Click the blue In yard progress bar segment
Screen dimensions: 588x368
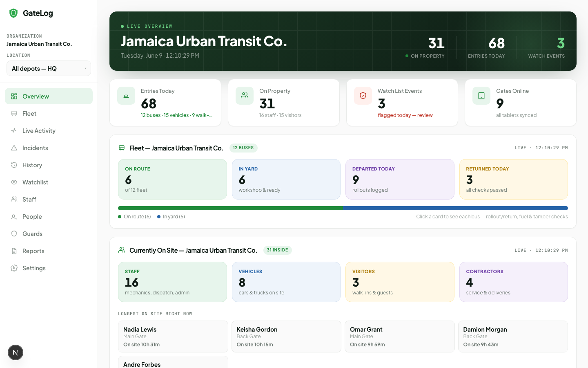[455, 208]
